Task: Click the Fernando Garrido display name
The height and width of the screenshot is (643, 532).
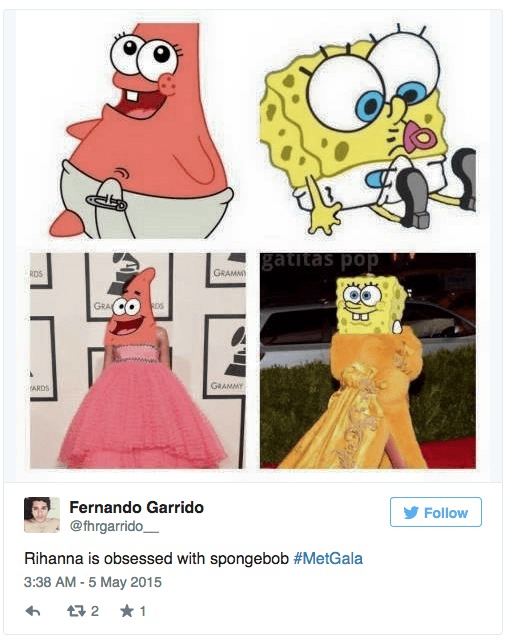Action: tap(137, 507)
